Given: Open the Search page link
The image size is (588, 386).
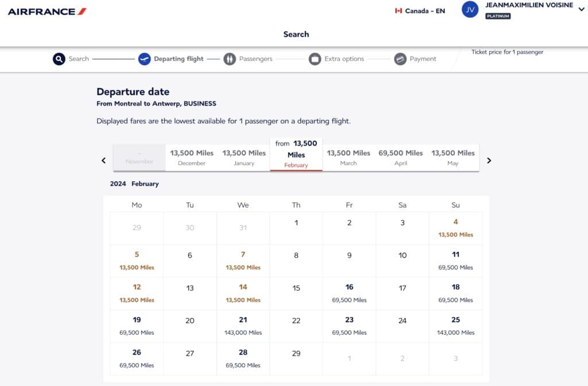Looking at the screenshot, I should point(296,34).
